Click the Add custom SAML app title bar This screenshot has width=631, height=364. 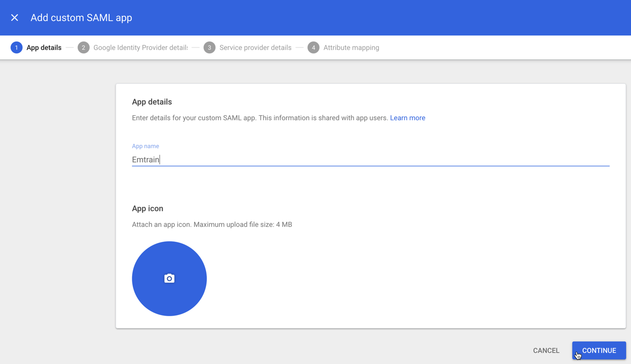click(81, 17)
